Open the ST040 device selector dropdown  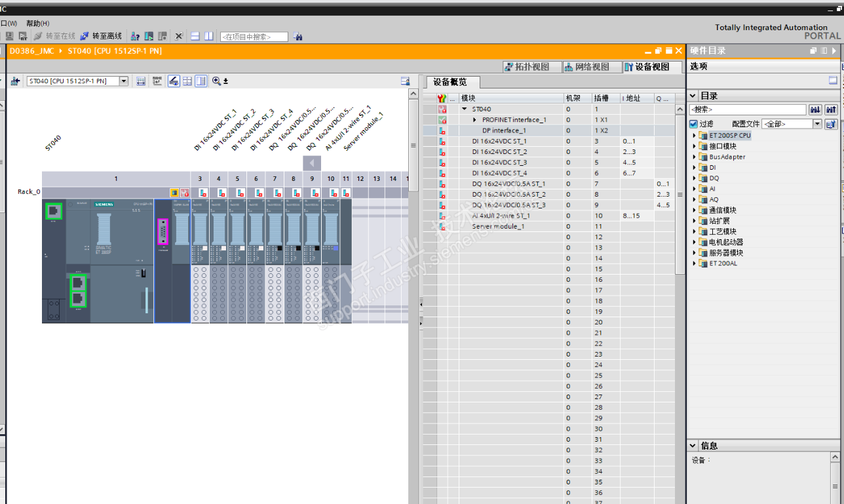[123, 81]
